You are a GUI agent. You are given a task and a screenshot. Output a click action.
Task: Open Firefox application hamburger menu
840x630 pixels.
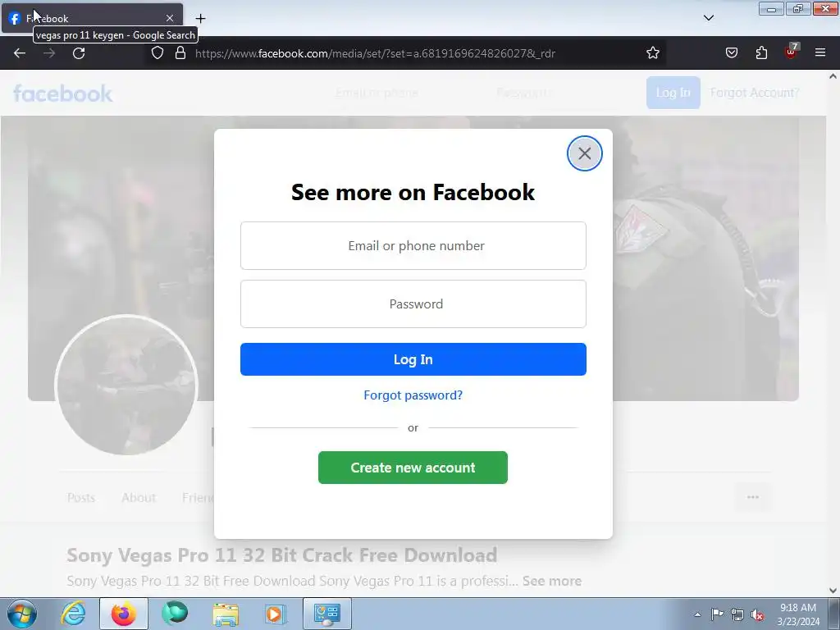(820, 53)
